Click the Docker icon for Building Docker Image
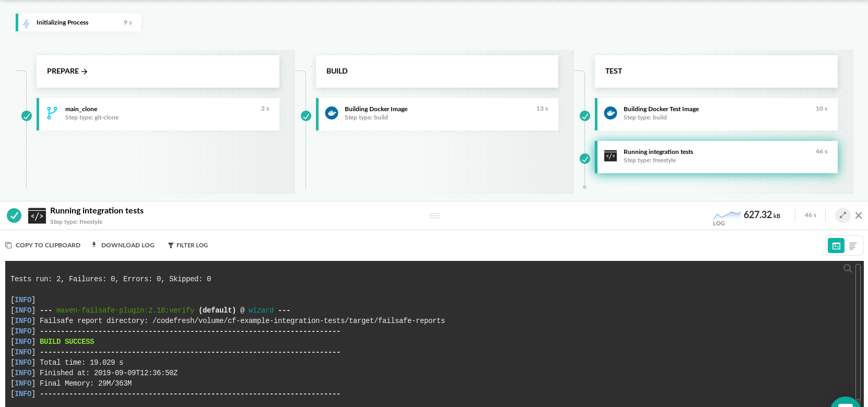Viewport: 868px width, 407px height. [332, 113]
